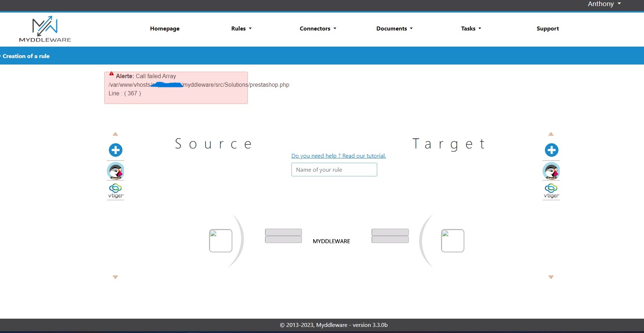
Task: Click the Creation of a rule breadcrumb
Action: (26, 56)
